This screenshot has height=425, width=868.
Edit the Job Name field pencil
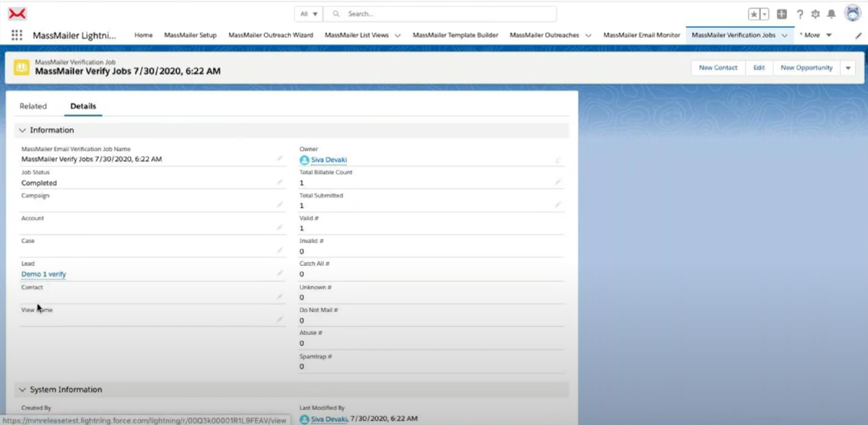[280, 159]
